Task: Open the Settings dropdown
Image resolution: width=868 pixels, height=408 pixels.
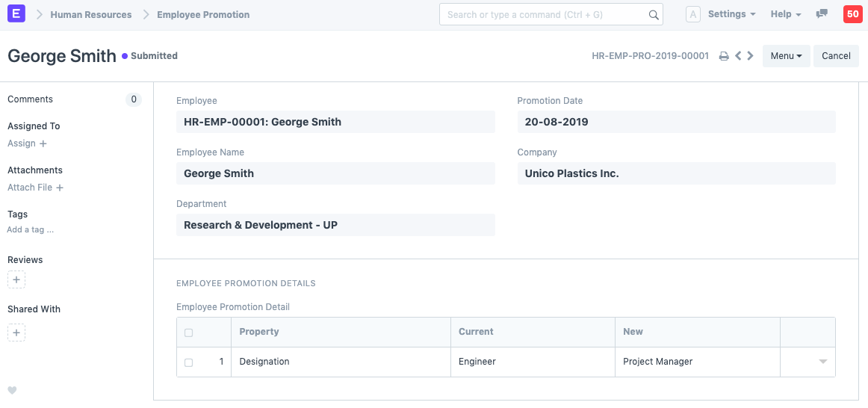Action: (x=731, y=14)
